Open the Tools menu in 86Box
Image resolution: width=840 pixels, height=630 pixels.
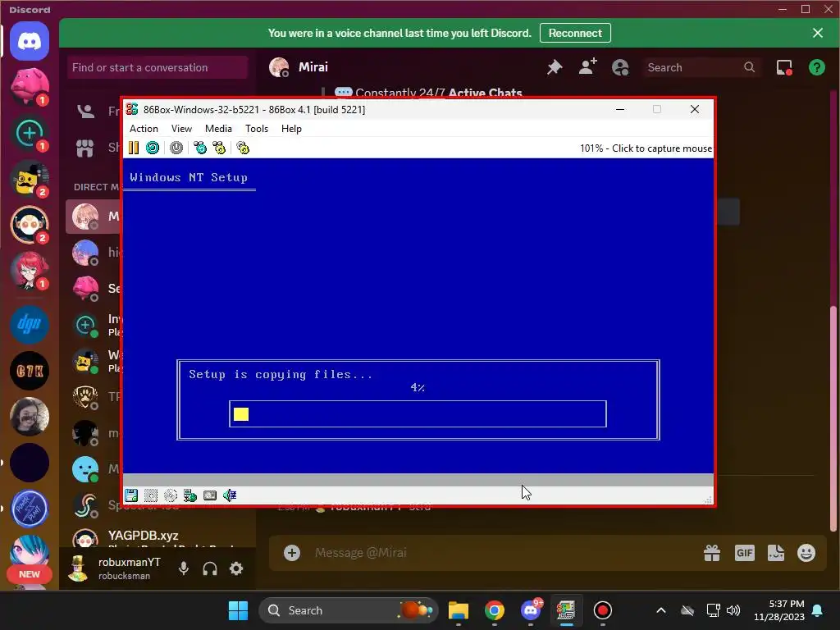tap(257, 129)
